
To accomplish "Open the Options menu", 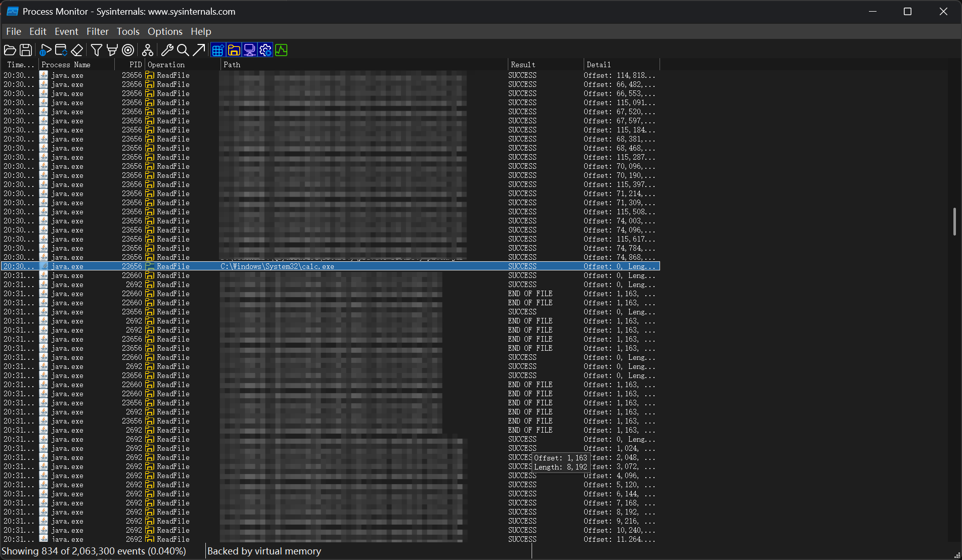I will (x=165, y=31).
